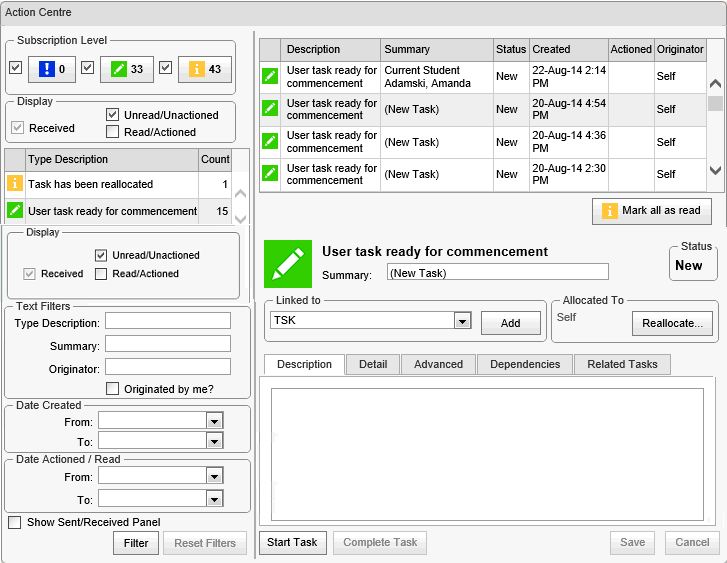Sort by the Originator column header
This screenshot has width=727, height=563.
pyautogui.click(x=680, y=50)
